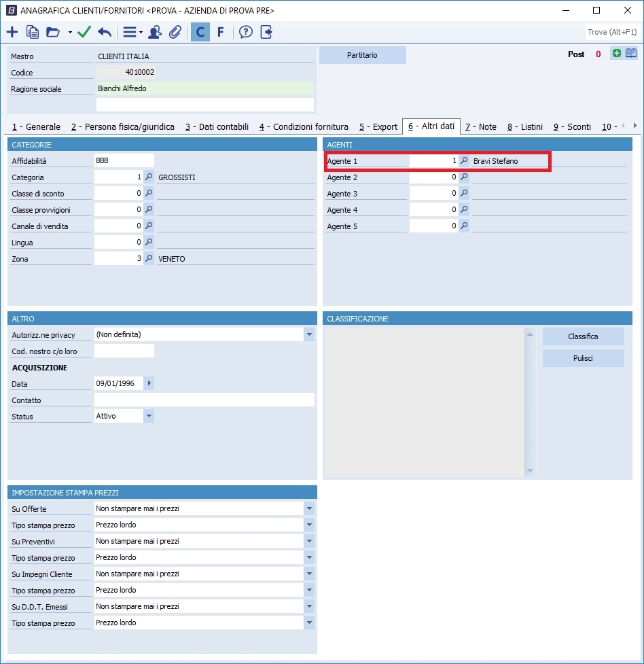Open the Post book icon
Image resolution: width=644 pixels, height=664 pixels.
[x=631, y=54]
